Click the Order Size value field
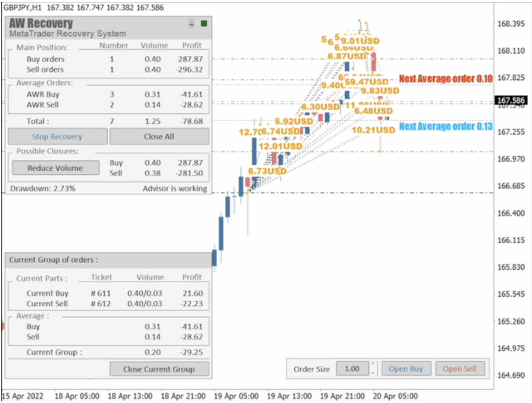Image resolution: width=532 pixels, height=403 pixels. [x=352, y=369]
